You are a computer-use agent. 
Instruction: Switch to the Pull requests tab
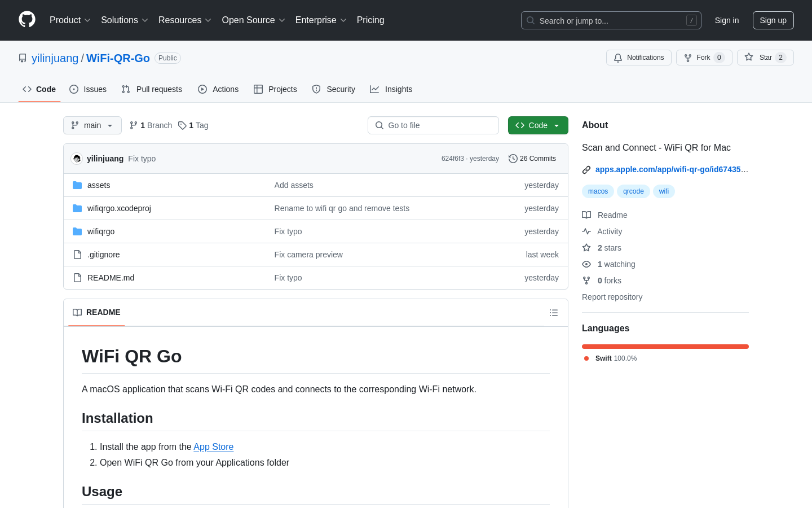(x=152, y=89)
